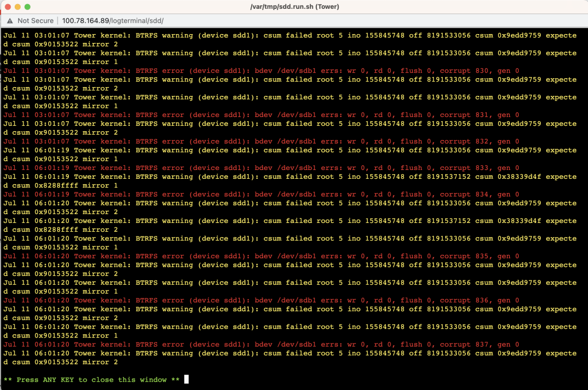Click the BTRFS error line showing corrupt 833

point(262,168)
